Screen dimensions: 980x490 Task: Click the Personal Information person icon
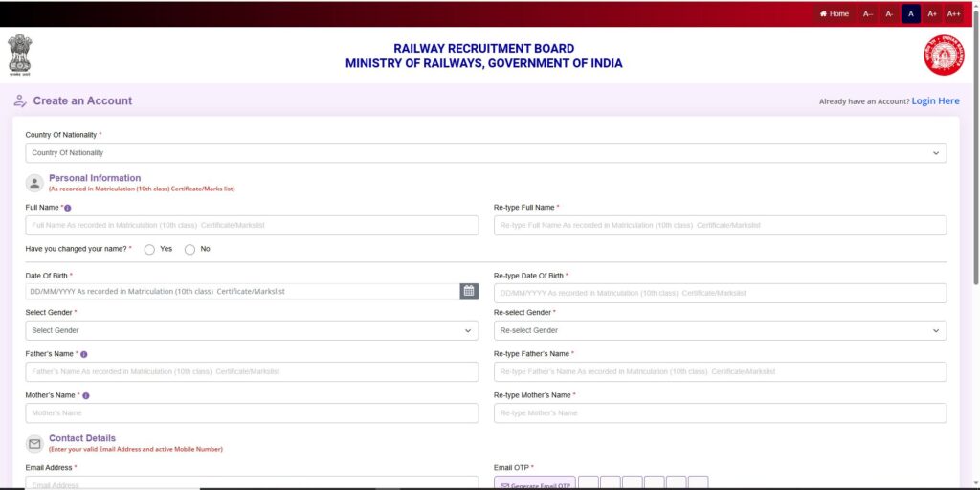34,182
